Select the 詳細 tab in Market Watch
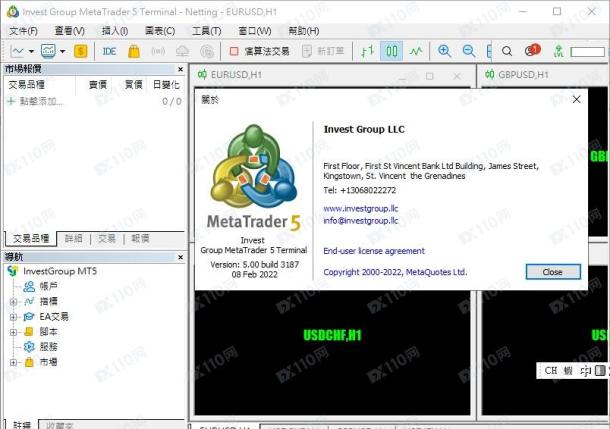This screenshot has width=610, height=429. [x=74, y=238]
